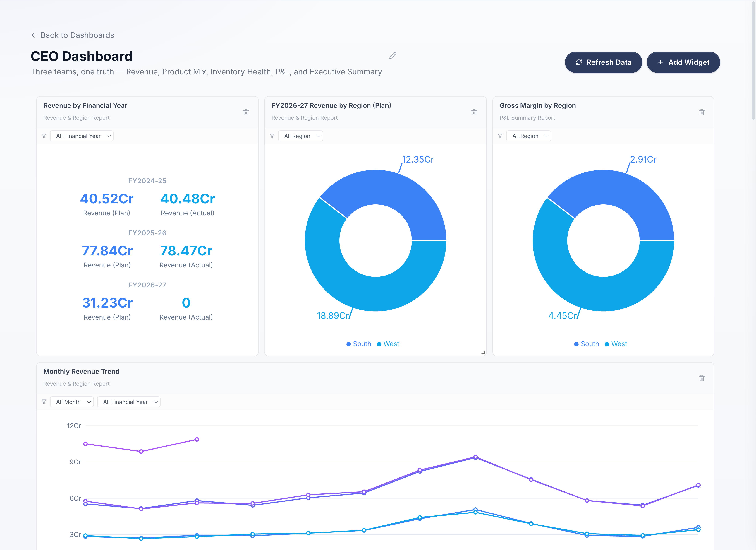Click the pencil icon to edit dashboard title
Viewport: 756px width, 550px height.
392,55
